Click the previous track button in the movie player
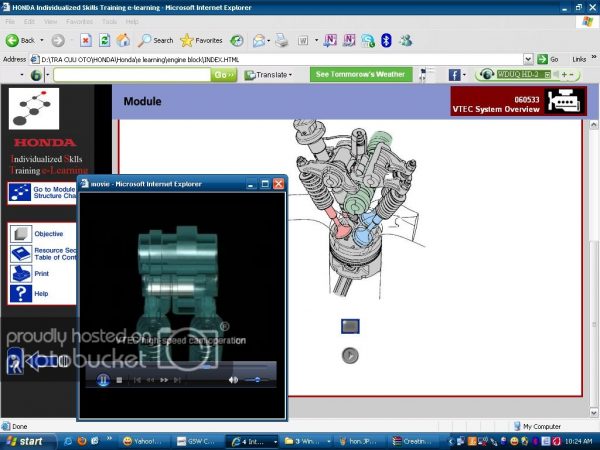 137,380
